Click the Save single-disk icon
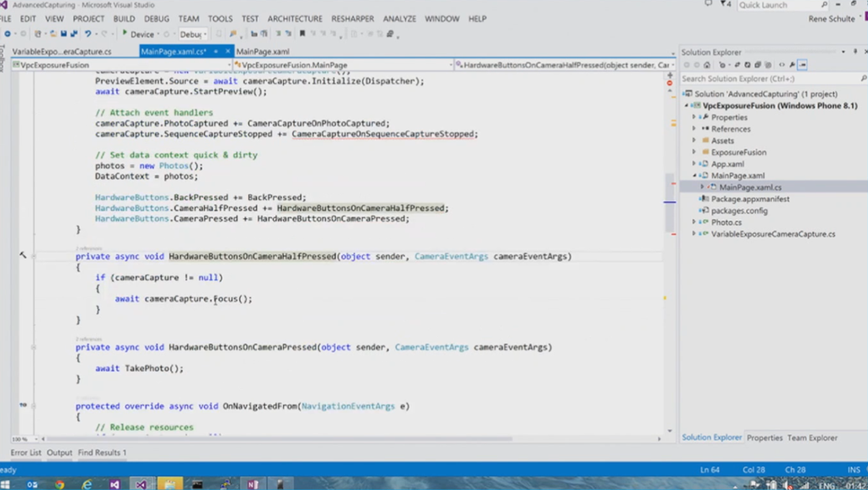868x490 pixels. click(x=64, y=34)
